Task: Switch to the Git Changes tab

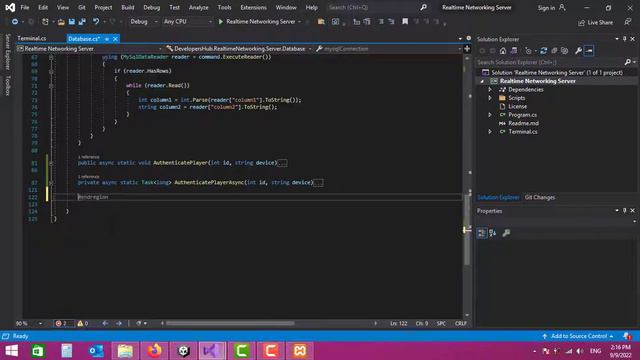Action: tap(540, 197)
